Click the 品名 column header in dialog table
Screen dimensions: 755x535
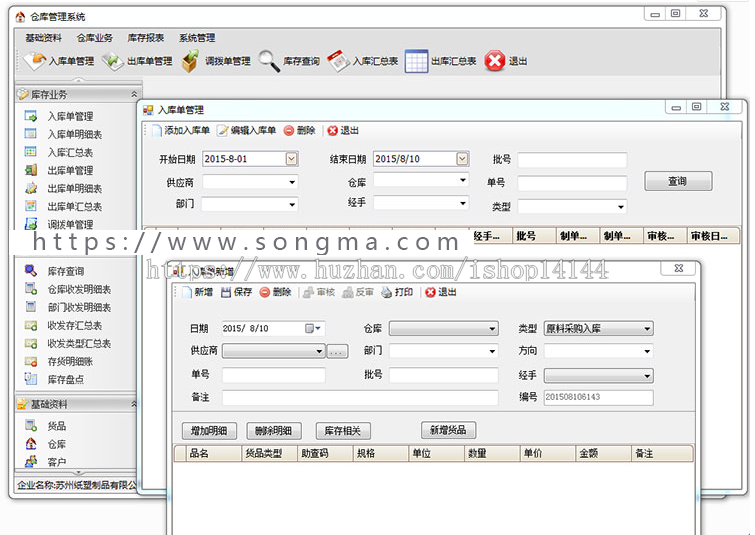tap(213, 454)
